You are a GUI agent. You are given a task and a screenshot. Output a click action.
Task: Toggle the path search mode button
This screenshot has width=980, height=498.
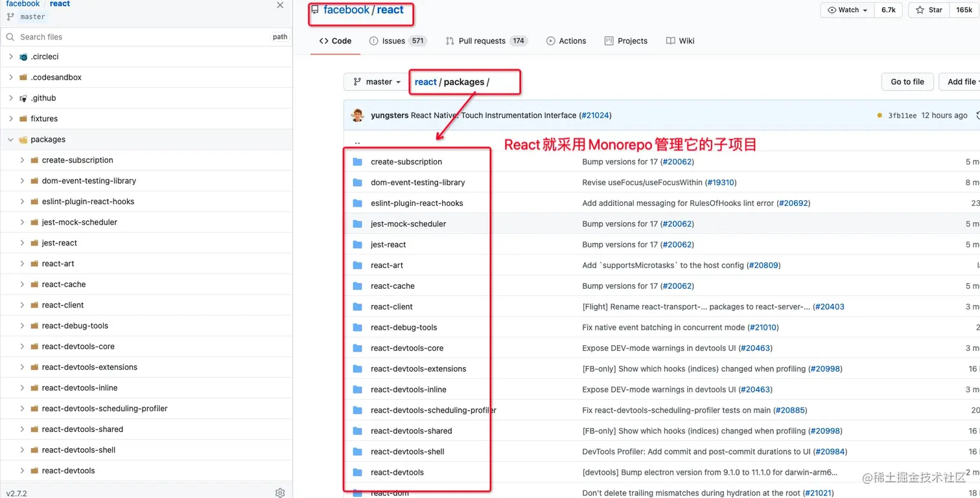pyautogui.click(x=280, y=37)
